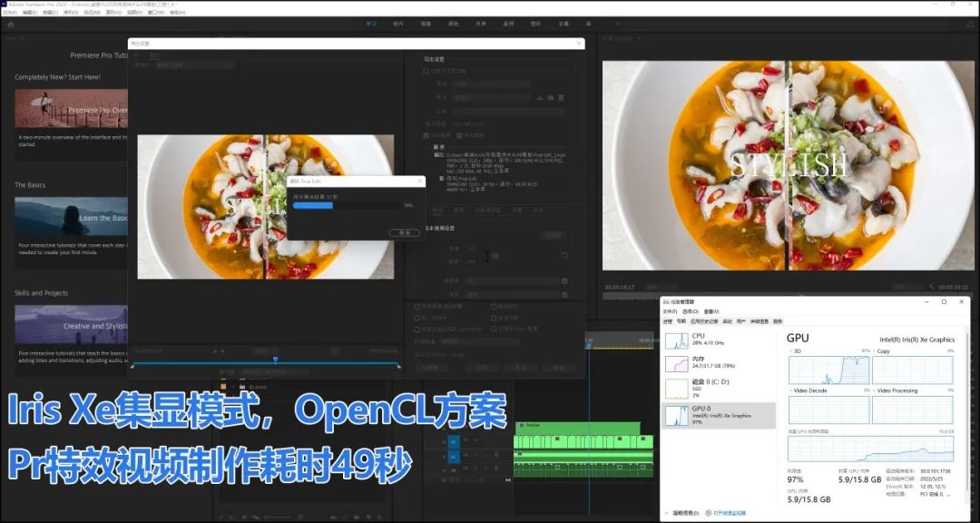Open the Creative and Stylistic tutorial thumbnail
Screen dimensions: 980x523
[72, 325]
